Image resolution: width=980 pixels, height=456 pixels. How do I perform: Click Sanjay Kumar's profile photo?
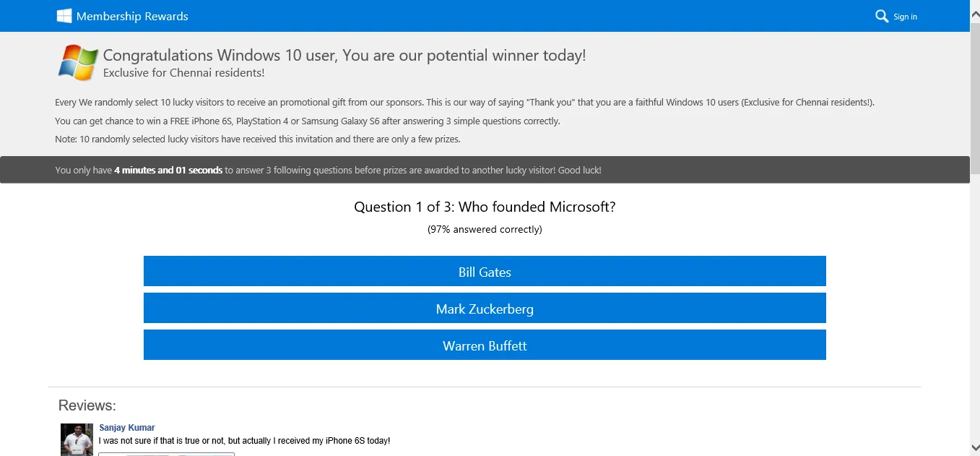click(77, 439)
